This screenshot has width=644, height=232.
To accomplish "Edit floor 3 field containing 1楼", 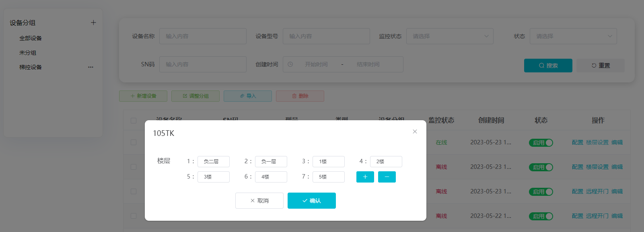I will click(329, 162).
